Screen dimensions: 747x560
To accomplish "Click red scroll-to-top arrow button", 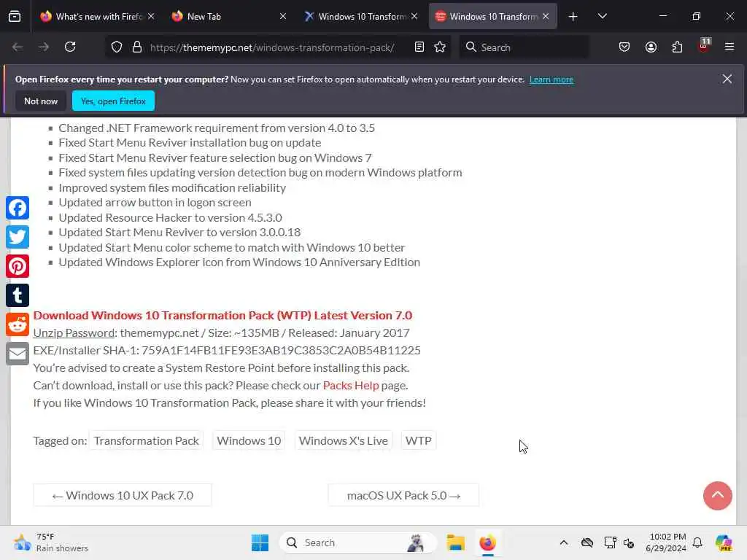I will (x=718, y=496).
